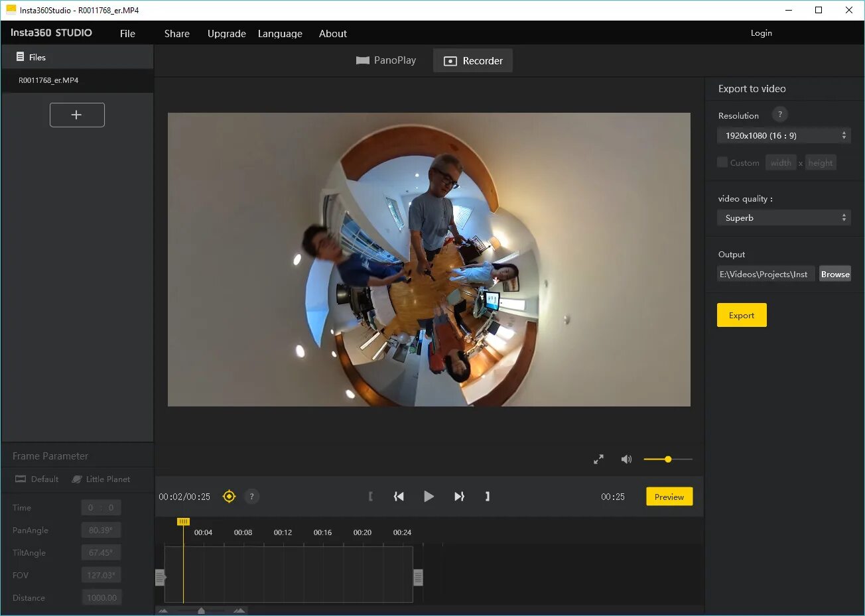
Task: Set the start bracket trim marker
Action: [370, 496]
